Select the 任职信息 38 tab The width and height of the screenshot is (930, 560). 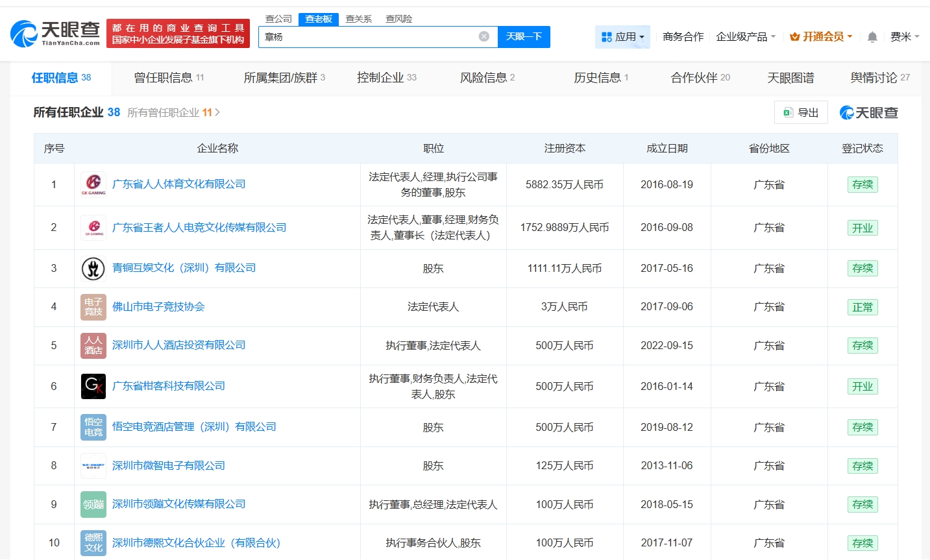click(61, 78)
